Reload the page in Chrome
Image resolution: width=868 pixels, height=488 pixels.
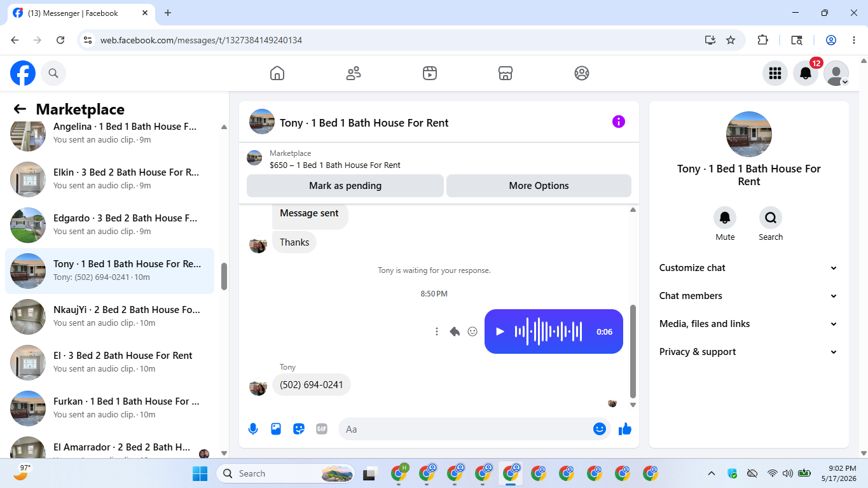60,40
